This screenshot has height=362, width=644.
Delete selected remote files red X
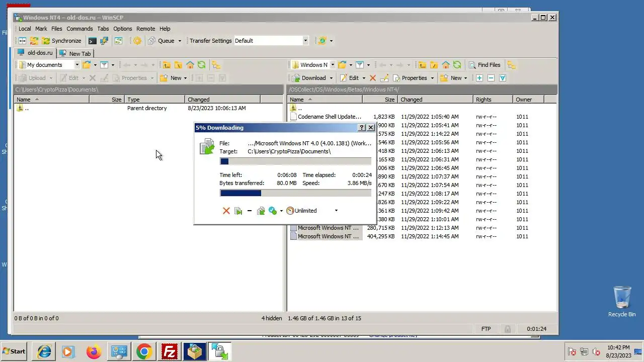(x=373, y=78)
